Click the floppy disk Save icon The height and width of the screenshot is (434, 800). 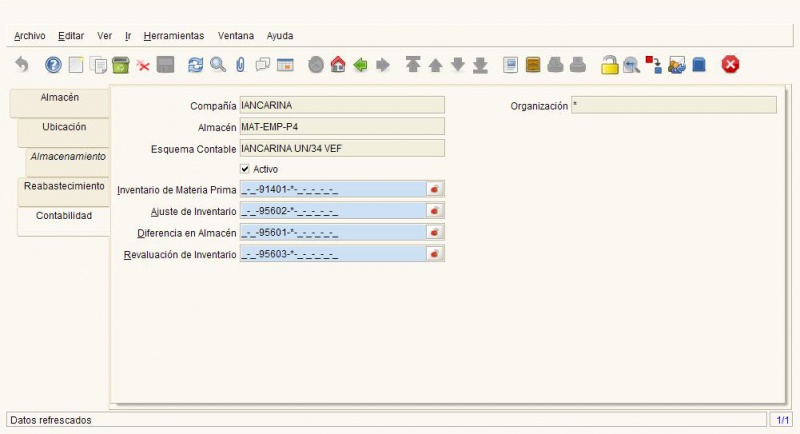[165, 65]
